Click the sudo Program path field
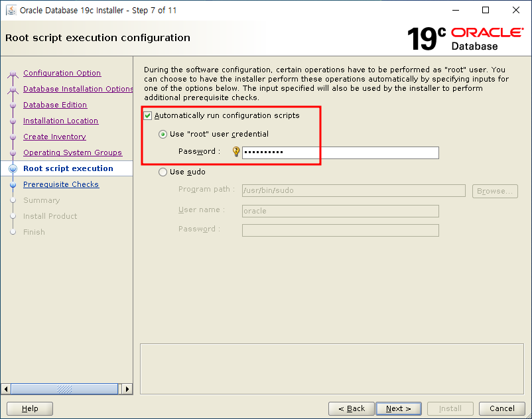The image size is (532, 419). [354, 190]
